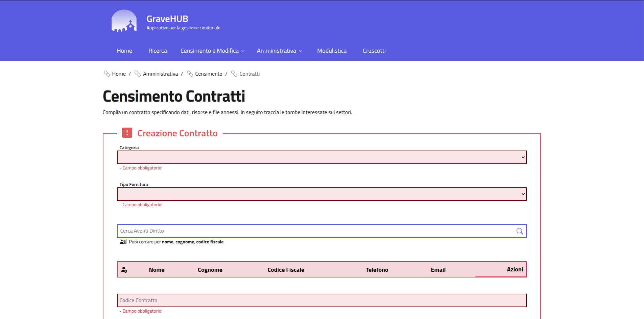Follow the Home breadcrumb link
644x319 pixels.
(x=118, y=74)
